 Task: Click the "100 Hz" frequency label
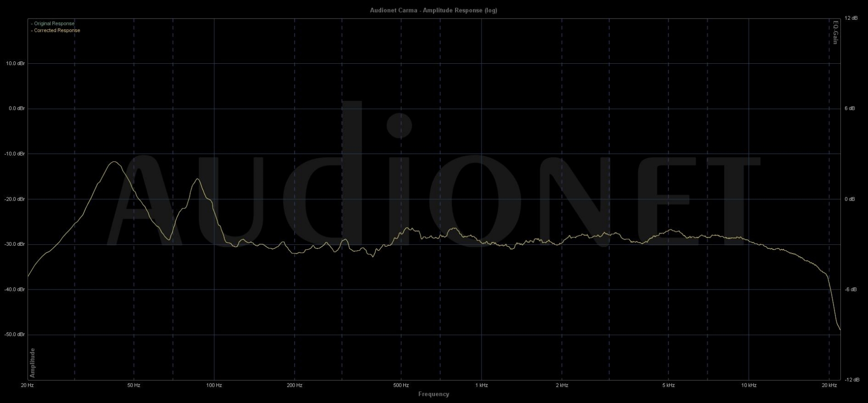pos(214,385)
